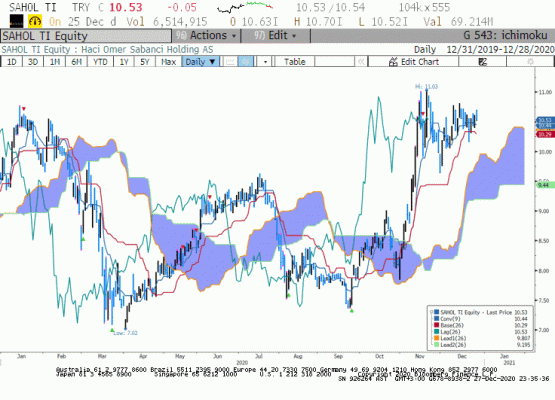Click the annotation pencil toolbar icon
Screen dimensions: 555x400
click(x=483, y=62)
